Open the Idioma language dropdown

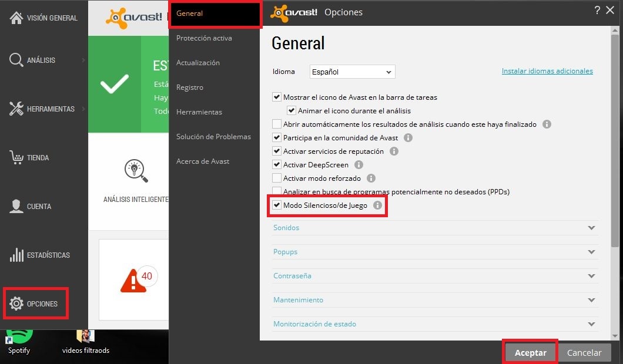tap(352, 72)
